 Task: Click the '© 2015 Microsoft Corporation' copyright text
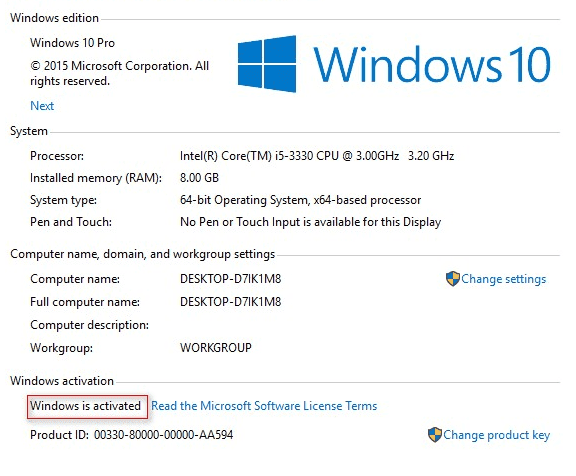pos(119,73)
